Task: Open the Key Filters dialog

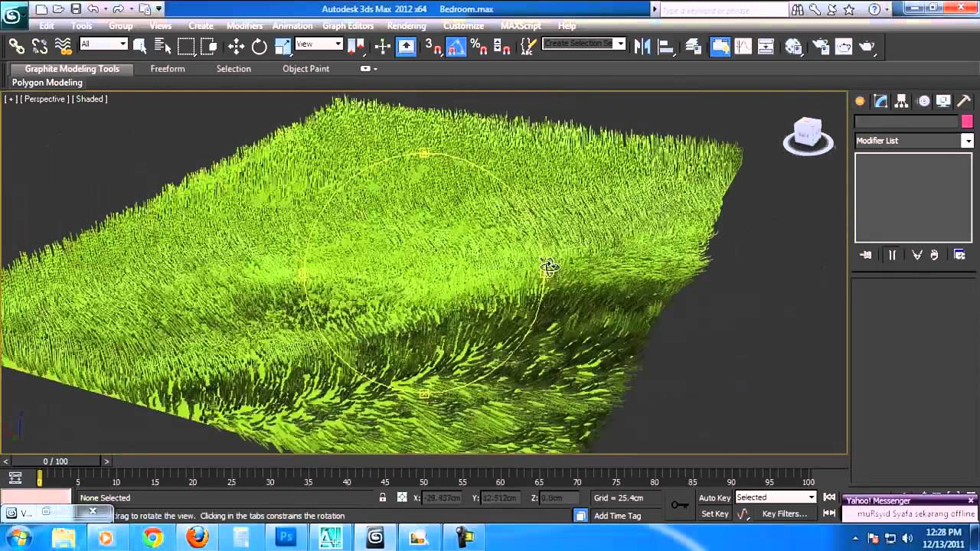Action: tap(785, 514)
